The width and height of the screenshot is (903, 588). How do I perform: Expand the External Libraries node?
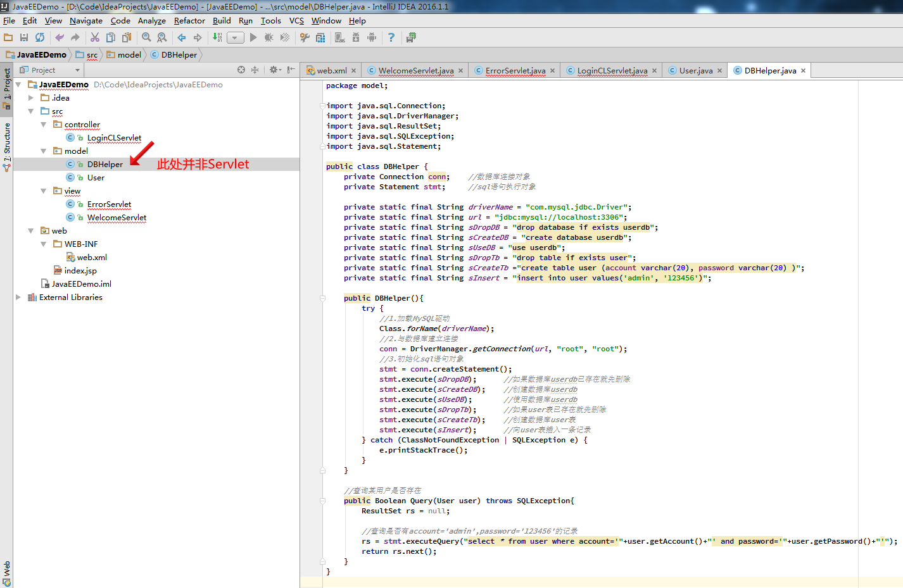(x=18, y=297)
